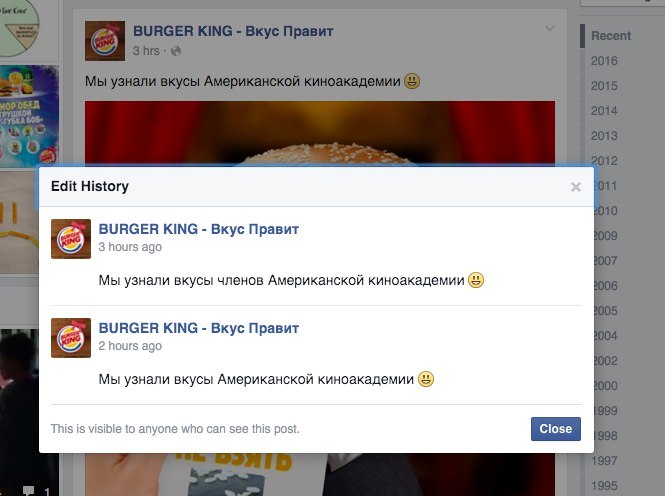665x496 pixels.
Task: Expand post options chevron on the post
Action: (550, 28)
